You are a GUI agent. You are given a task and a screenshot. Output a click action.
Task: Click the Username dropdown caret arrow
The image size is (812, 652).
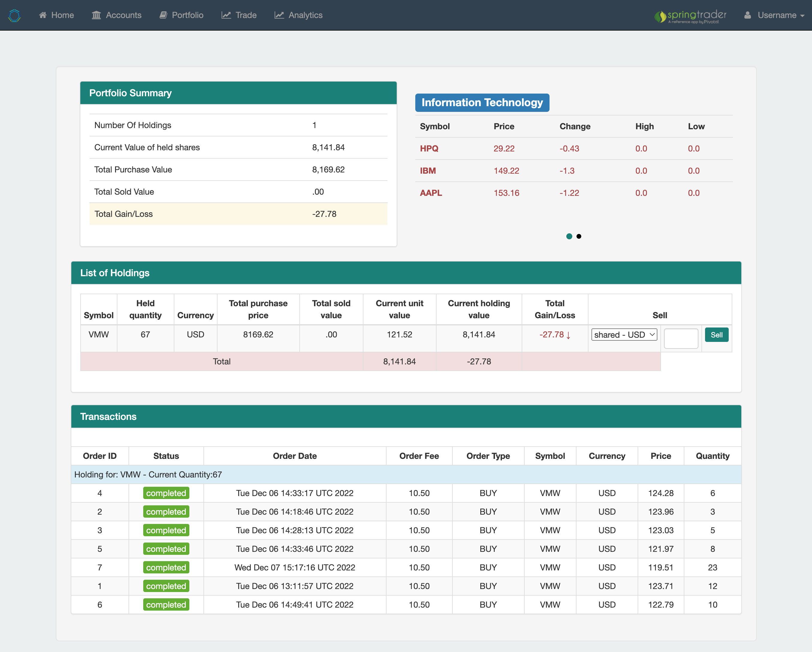pyautogui.click(x=802, y=16)
